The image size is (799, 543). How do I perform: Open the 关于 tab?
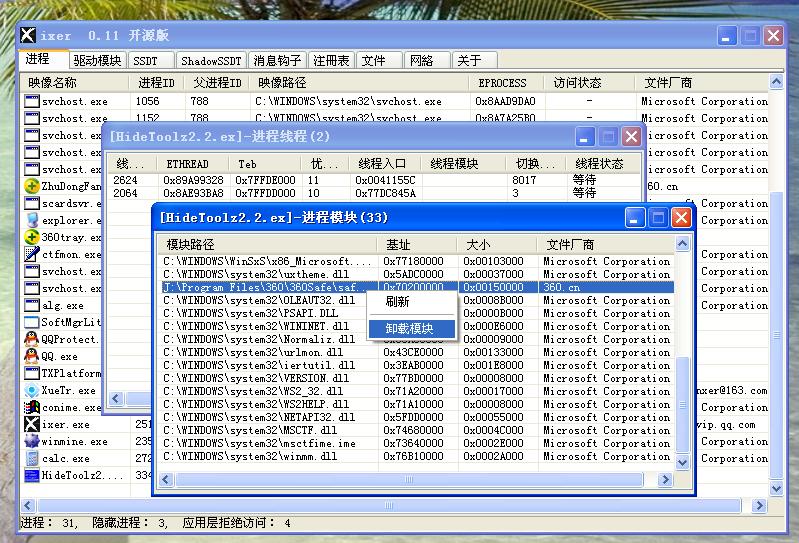474,61
